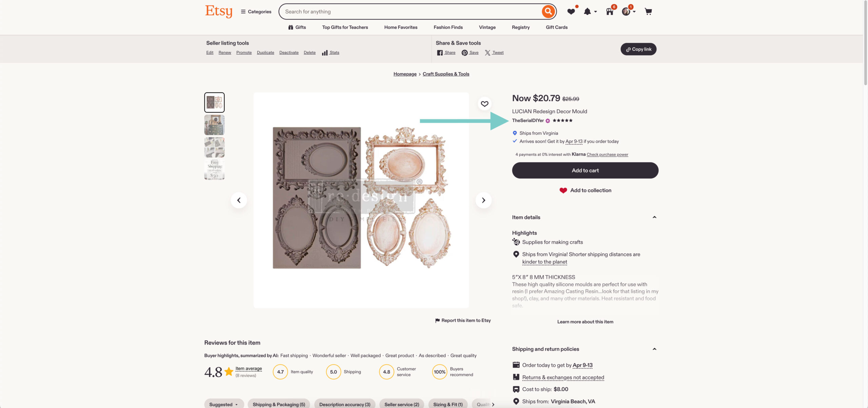
Task: Open the Vintage menu item
Action: 487,27
